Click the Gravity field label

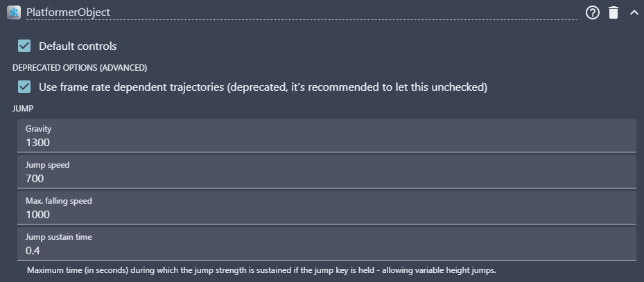click(39, 129)
